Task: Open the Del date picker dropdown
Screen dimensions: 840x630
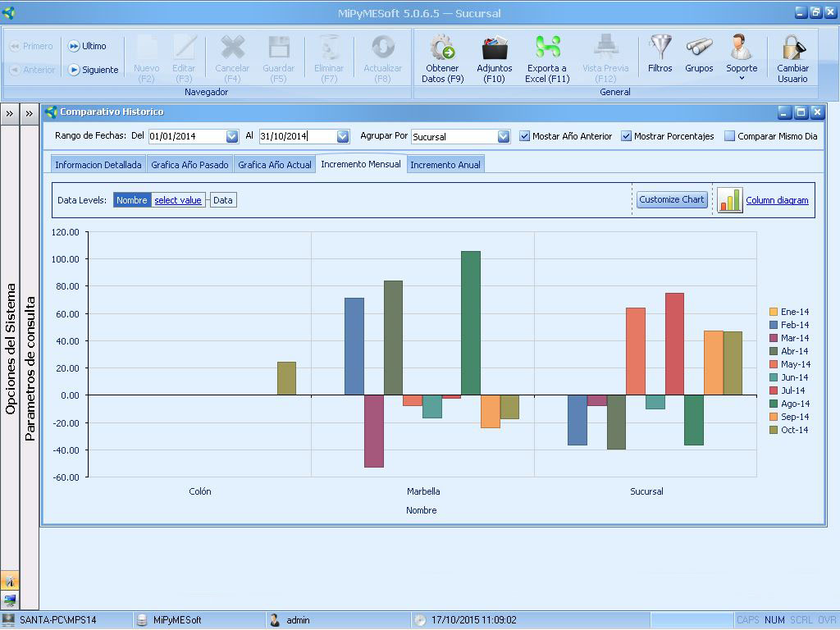Action: (232, 137)
